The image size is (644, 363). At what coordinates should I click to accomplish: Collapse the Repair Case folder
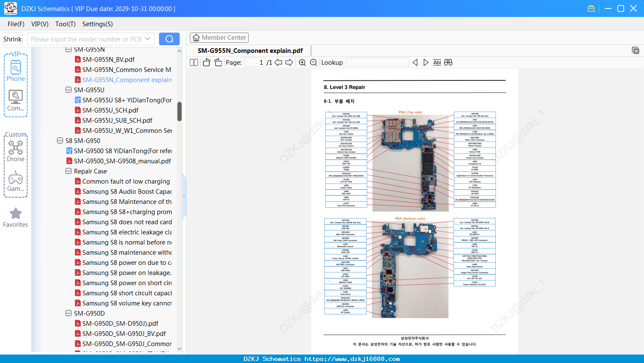[x=69, y=171]
